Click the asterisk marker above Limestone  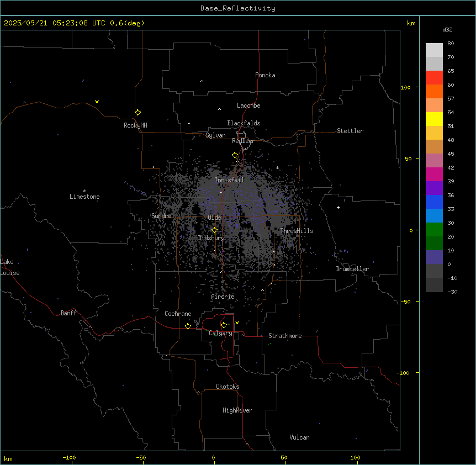click(84, 191)
